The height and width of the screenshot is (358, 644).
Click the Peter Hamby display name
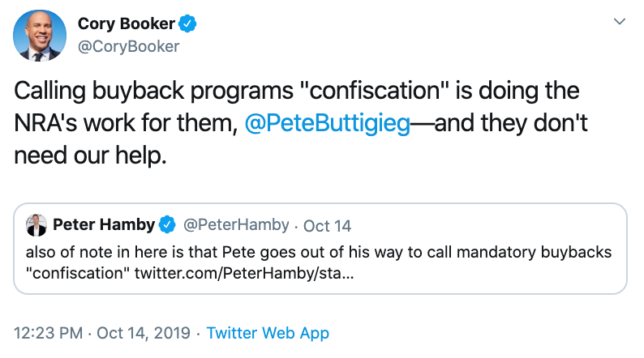pyautogui.click(x=103, y=224)
